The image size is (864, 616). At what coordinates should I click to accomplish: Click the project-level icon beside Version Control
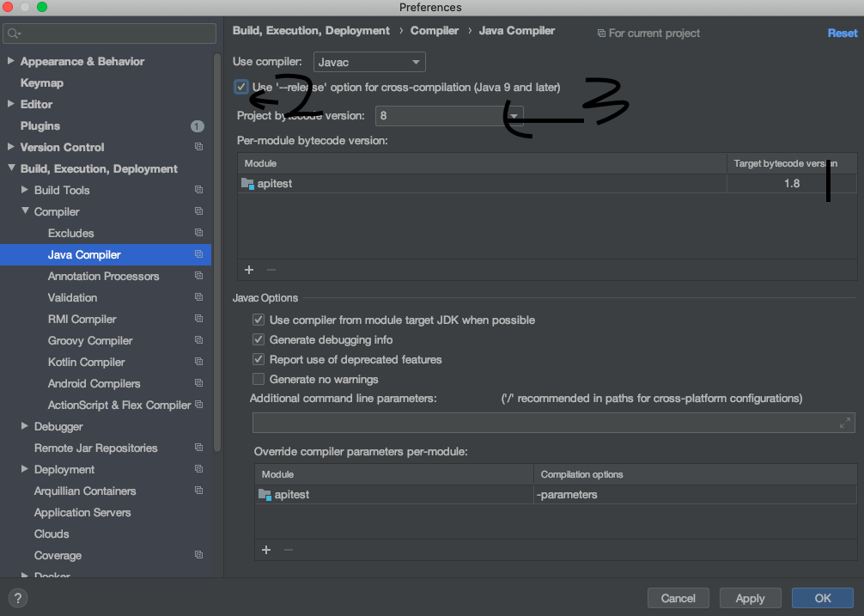199,147
